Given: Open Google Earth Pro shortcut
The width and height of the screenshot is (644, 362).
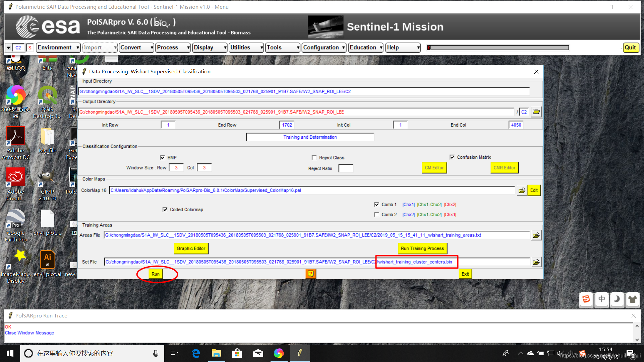Looking at the screenshot, I should pyautogui.click(x=16, y=226).
